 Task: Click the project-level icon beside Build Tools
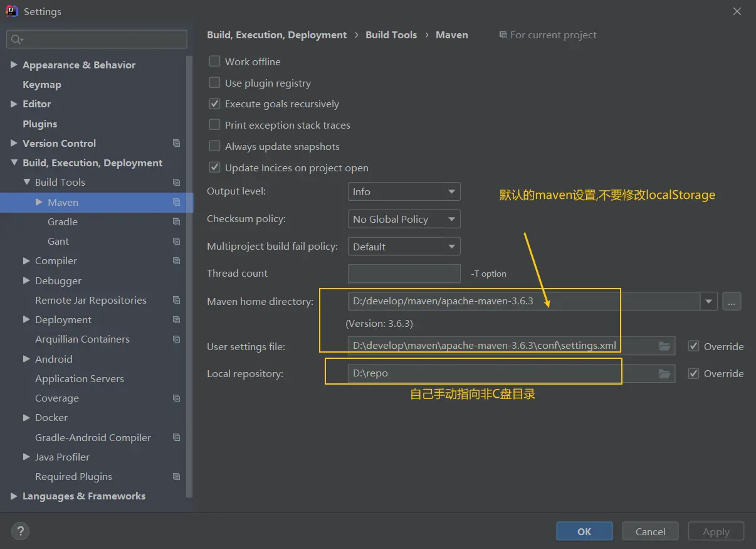(x=176, y=182)
